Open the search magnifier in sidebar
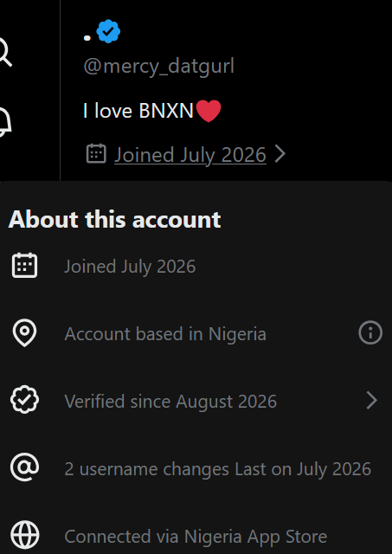Screen dimensions: 392x554 pos(4,52)
